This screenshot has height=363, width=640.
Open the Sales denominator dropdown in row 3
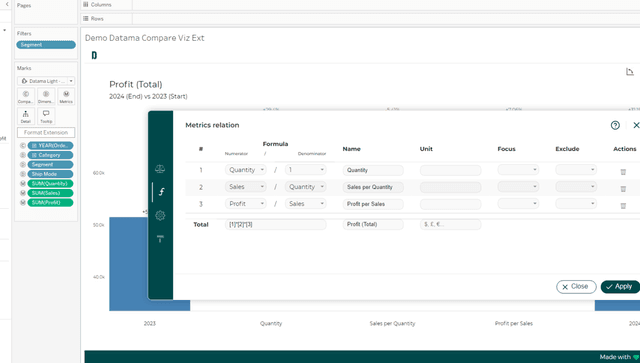click(305, 204)
